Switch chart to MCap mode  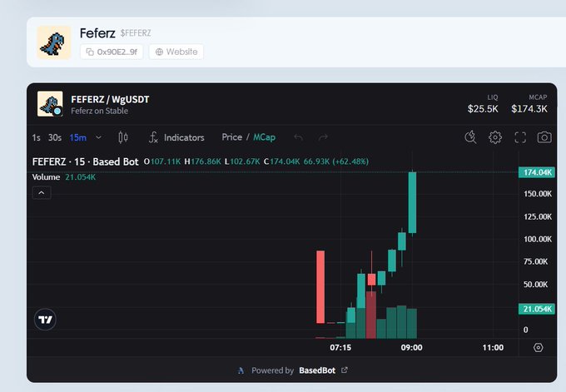tap(264, 137)
